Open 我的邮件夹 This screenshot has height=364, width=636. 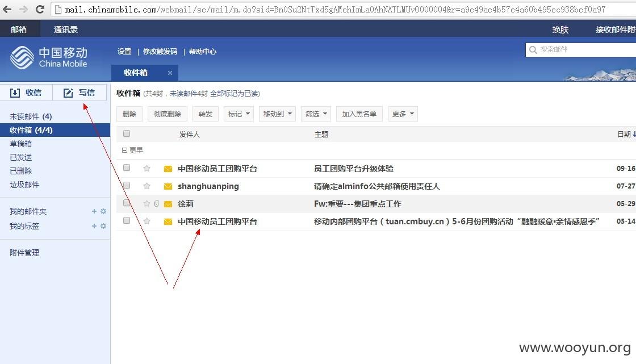tap(28, 211)
